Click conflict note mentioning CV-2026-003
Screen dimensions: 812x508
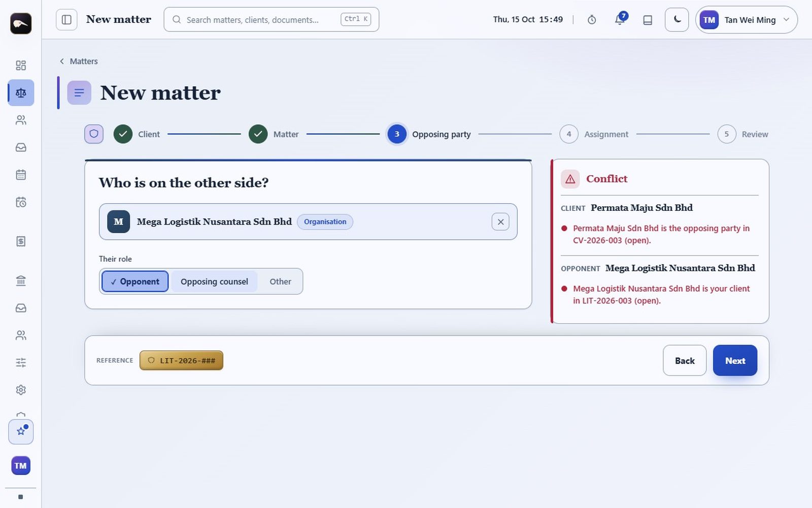pos(661,234)
